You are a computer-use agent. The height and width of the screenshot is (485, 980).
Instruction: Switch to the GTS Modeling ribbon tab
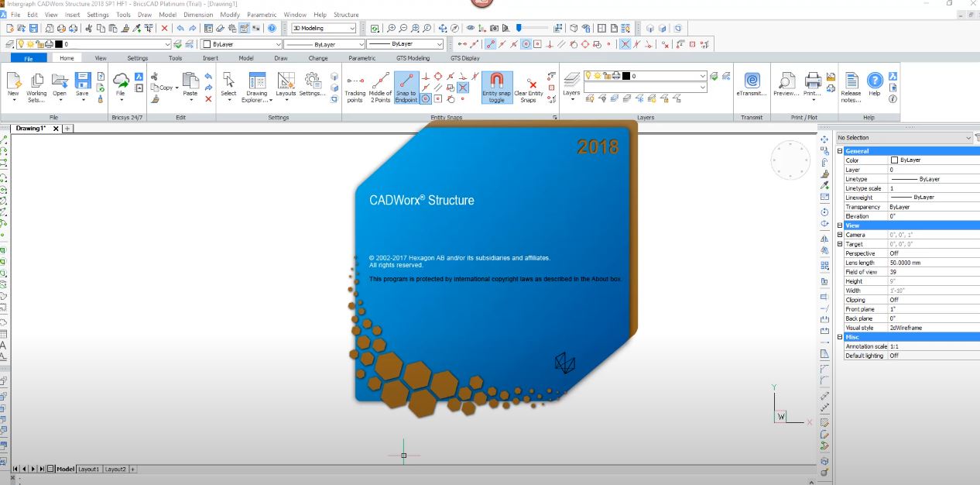coord(413,58)
